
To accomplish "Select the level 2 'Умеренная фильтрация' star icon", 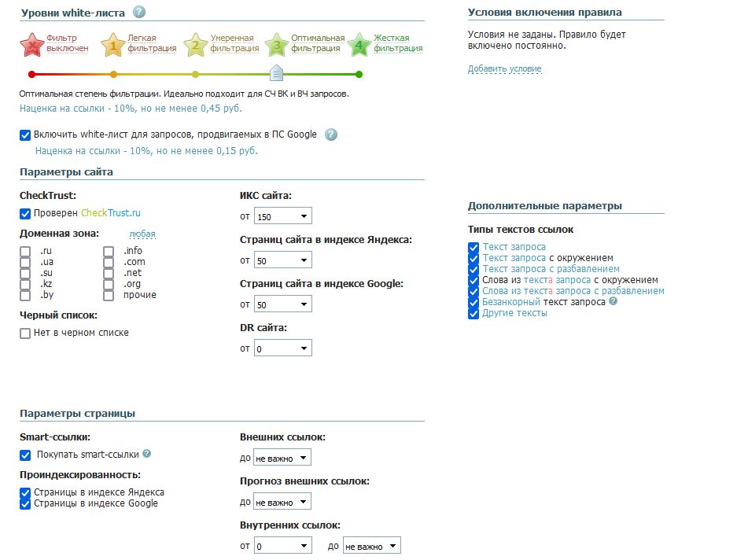I will pos(195,44).
